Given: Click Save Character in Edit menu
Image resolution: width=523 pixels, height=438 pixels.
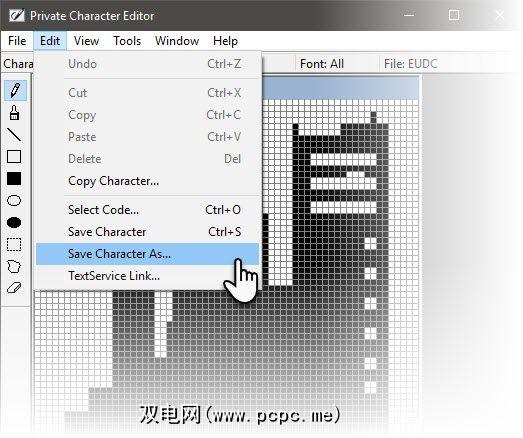Looking at the screenshot, I should coord(147,232).
